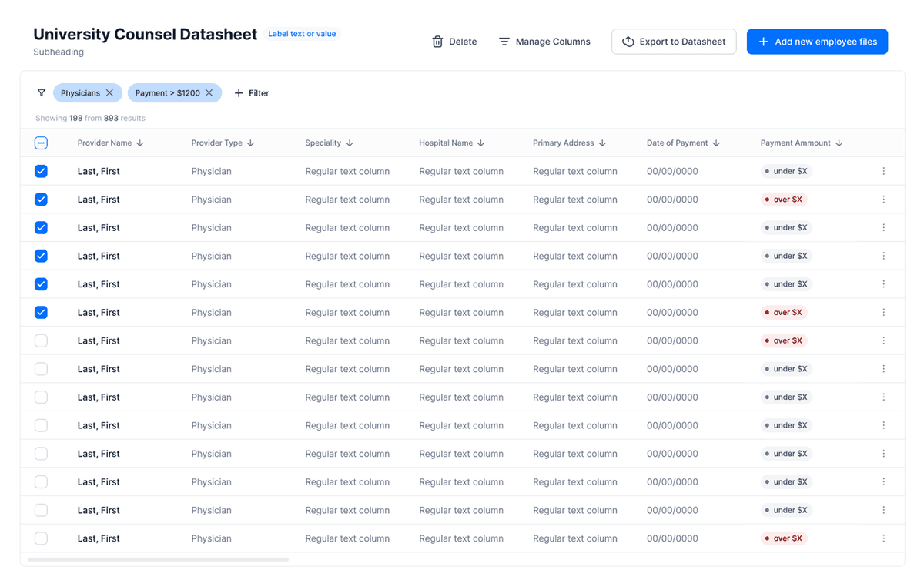
Task: Click the horizontal scrollbar below the table
Action: point(158,559)
